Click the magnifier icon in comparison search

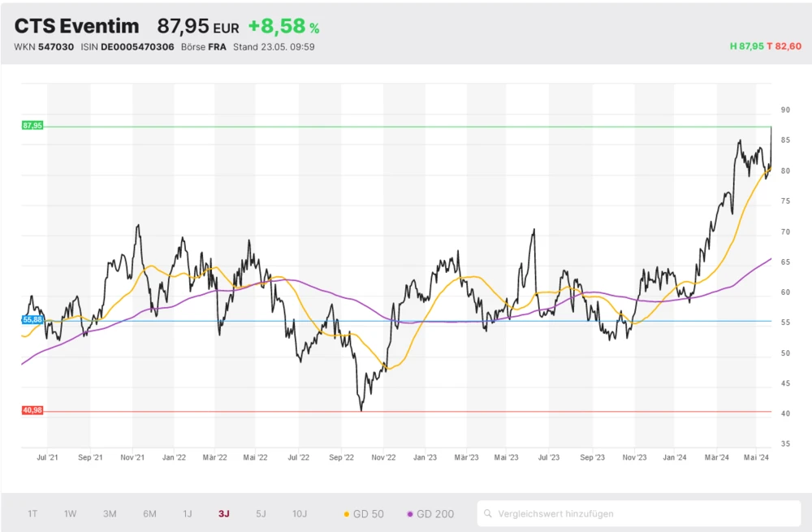coord(488,513)
